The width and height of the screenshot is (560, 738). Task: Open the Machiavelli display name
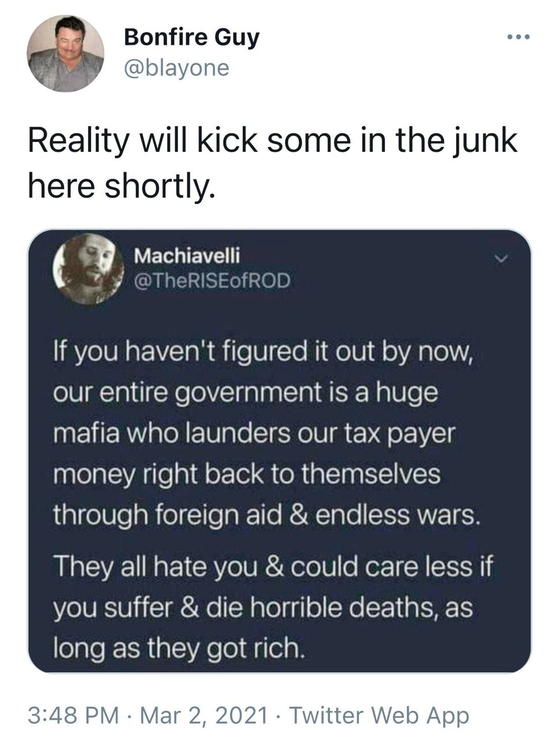(187, 255)
